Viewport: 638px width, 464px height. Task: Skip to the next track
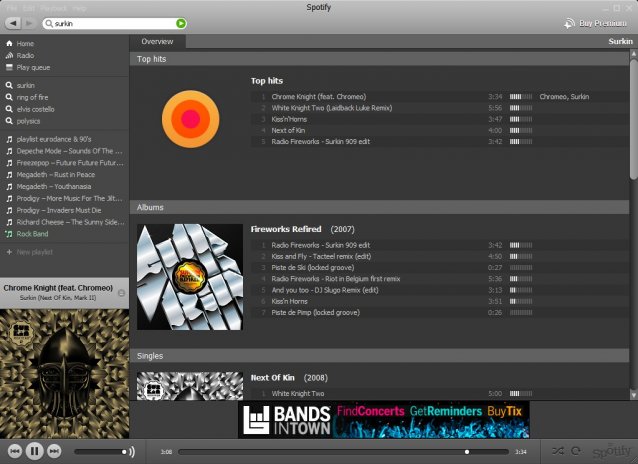[x=54, y=451]
